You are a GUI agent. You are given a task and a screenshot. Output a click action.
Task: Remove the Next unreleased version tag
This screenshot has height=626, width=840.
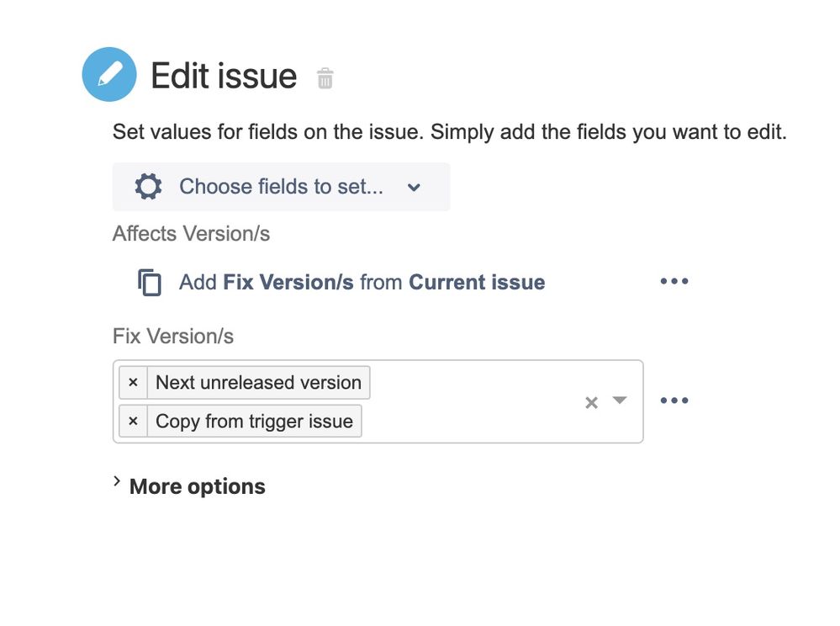coord(134,383)
